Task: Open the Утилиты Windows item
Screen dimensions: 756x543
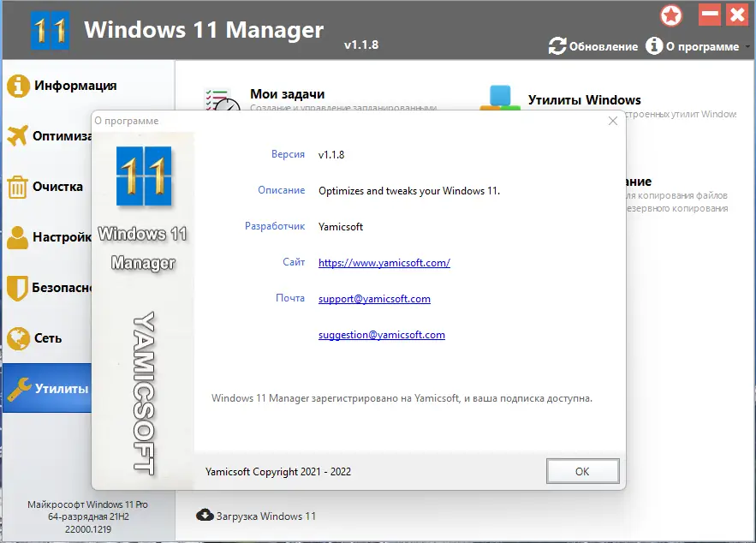Action: (585, 100)
